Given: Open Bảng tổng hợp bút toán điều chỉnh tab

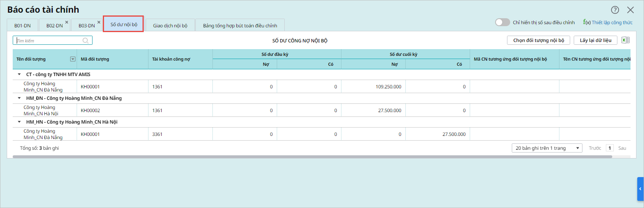Looking at the screenshot, I should coord(240,25).
